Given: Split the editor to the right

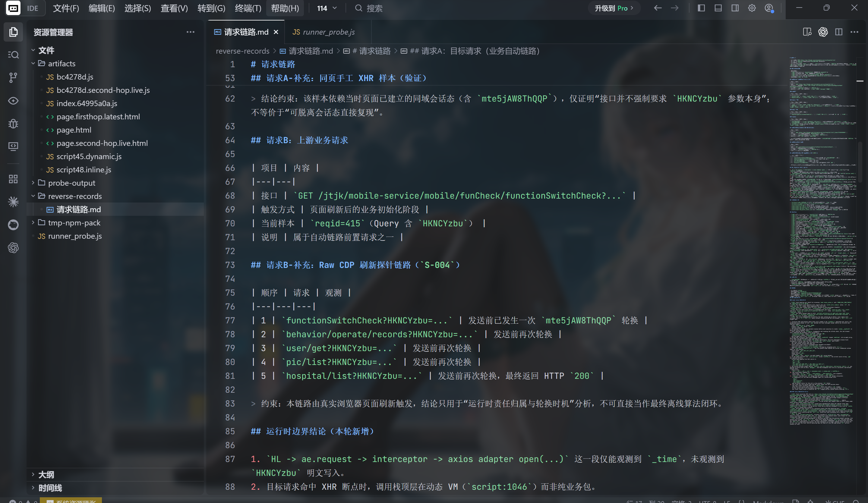Looking at the screenshot, I should (x=839, y=32).
